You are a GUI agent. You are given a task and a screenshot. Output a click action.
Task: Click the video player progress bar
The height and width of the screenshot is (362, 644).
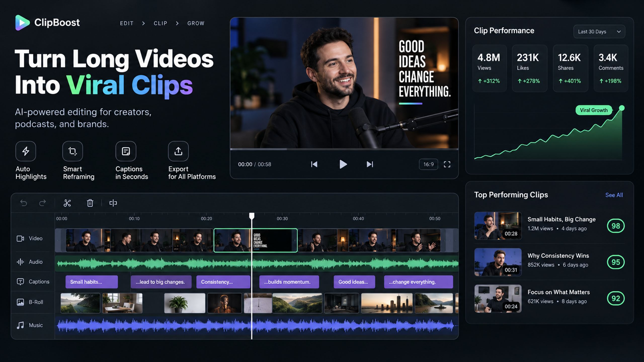[344, 149]
